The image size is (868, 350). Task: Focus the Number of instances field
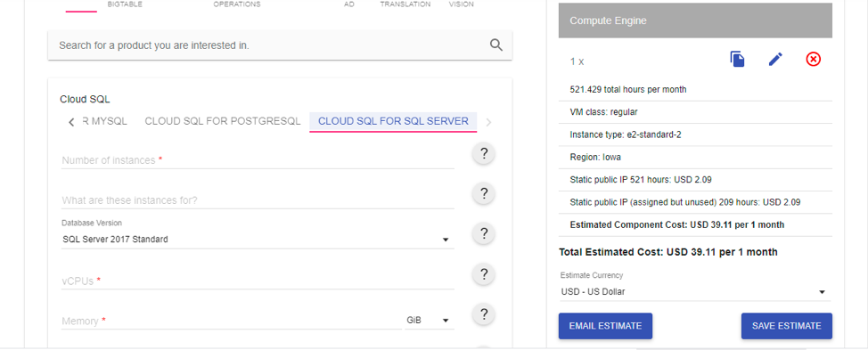(258, 160)
